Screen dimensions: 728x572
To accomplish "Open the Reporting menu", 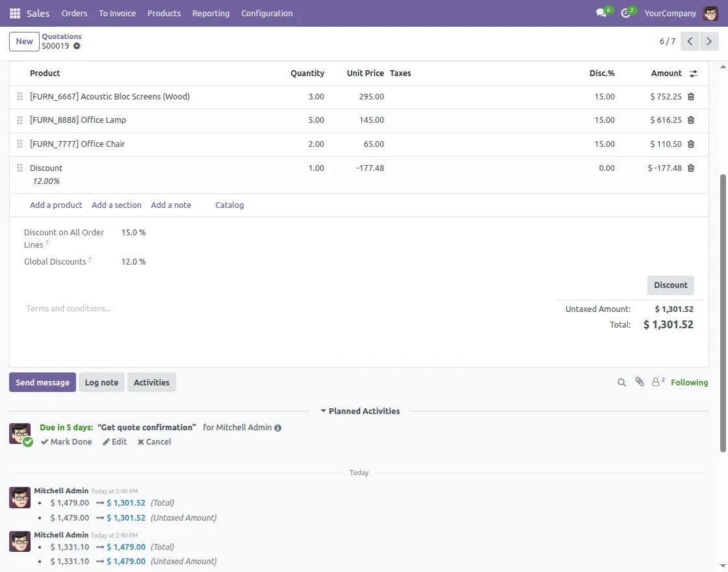I will tap(211, 13).
